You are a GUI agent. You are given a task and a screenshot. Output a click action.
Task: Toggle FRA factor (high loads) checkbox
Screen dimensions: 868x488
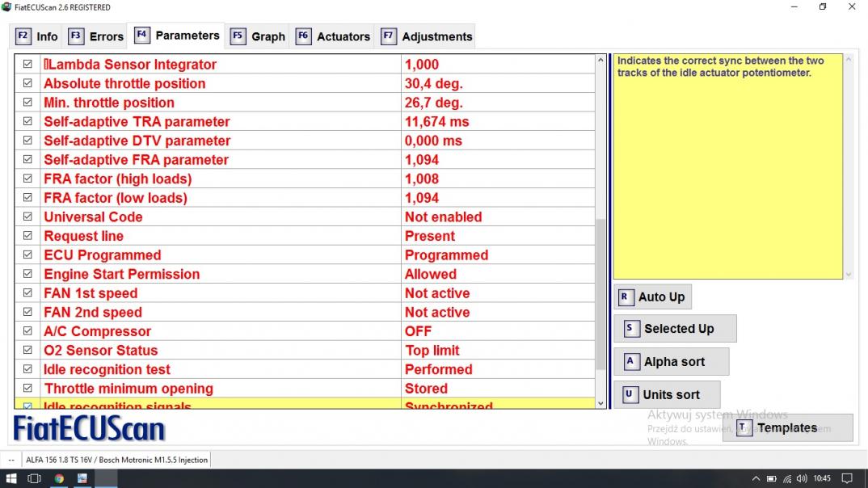(x=27, y=179)
